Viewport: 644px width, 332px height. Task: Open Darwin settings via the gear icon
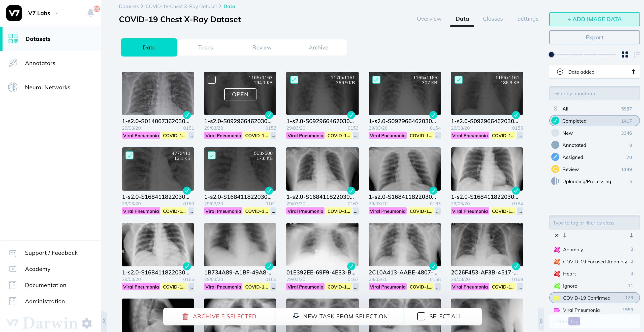pyautogui.click(x=87, y=323)
